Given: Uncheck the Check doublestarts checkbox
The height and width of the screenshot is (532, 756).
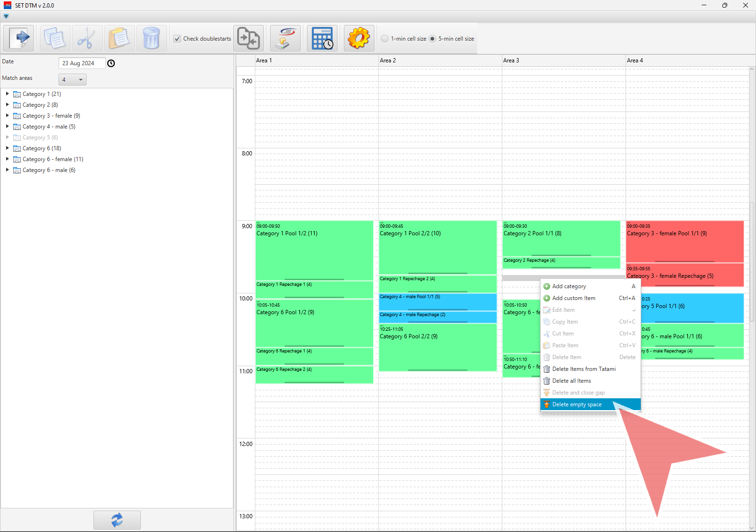Looking at the screenshot, I should point(178,39).
